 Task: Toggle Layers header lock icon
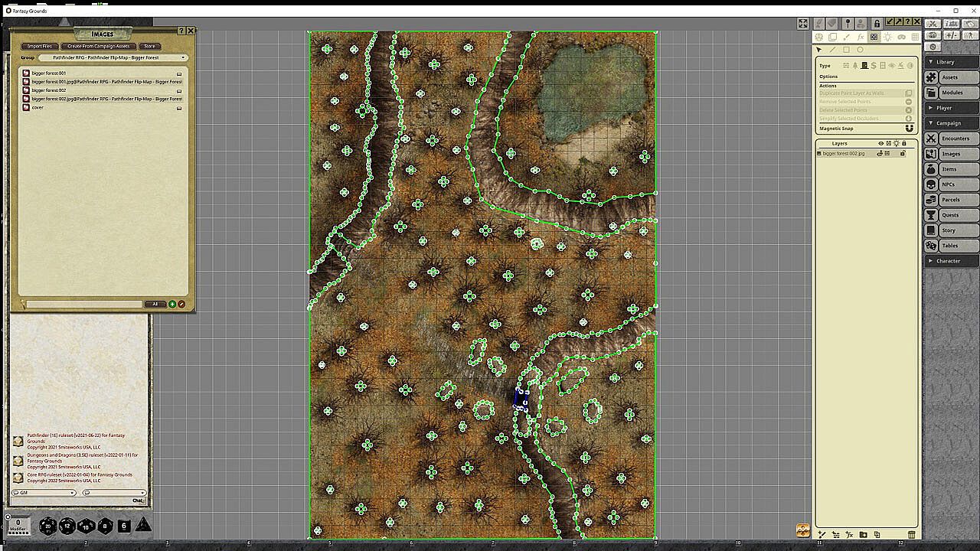tap(904, 143)
